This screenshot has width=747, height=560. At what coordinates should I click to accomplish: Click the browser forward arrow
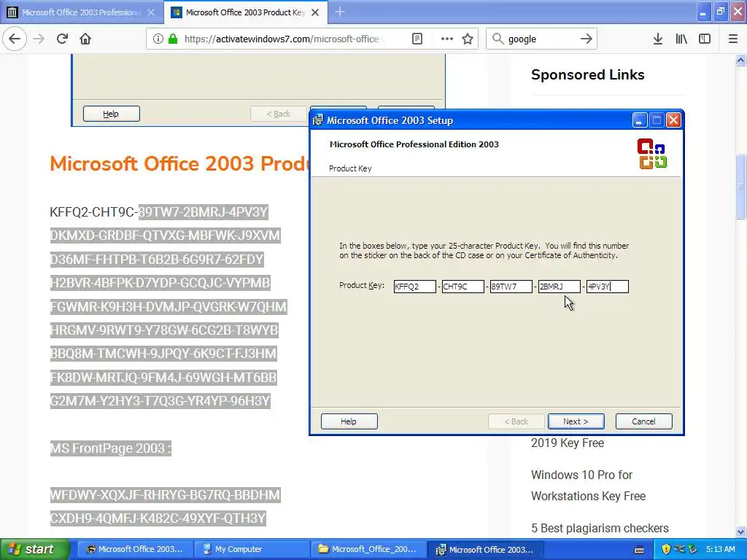[39, 39]
